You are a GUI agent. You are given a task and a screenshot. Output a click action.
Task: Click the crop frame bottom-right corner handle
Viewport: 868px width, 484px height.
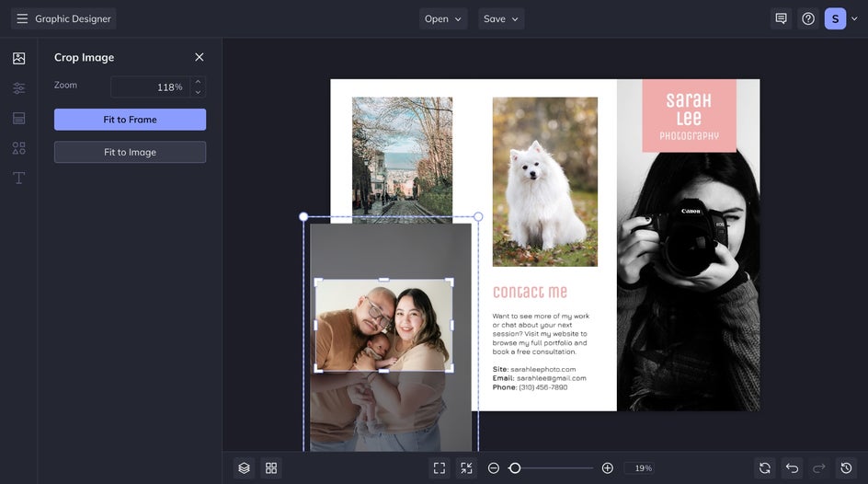point(450,369)
